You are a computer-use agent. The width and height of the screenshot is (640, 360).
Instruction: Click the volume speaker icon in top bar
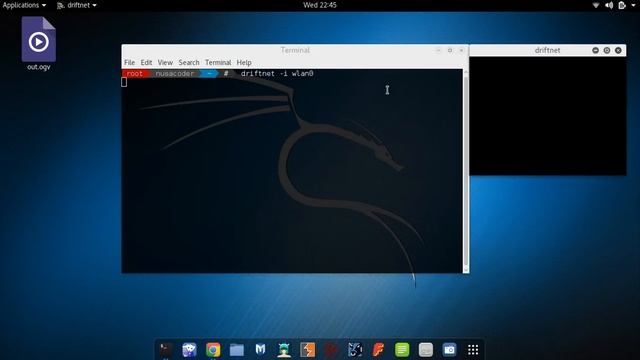(609, 5)
